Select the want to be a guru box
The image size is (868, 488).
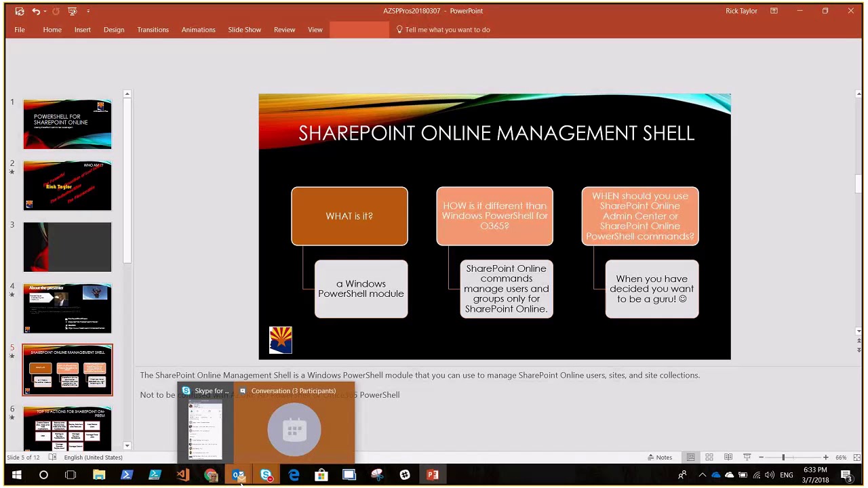pyautogui.click(x=652, y=289)
